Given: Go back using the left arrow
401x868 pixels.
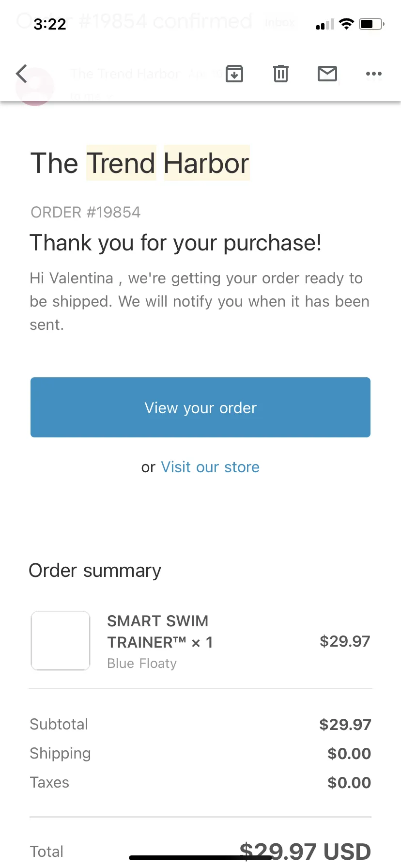Looking at the screenshot, I should tap(21, 74).
